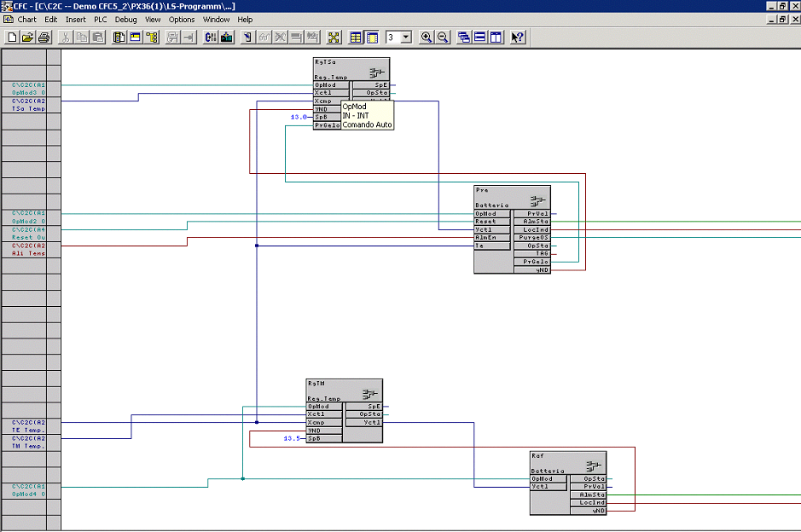Screen dimensions: 801x532
Task: Select the PurgeOS output pin on the Pre block
Action: tap(531, 237)
